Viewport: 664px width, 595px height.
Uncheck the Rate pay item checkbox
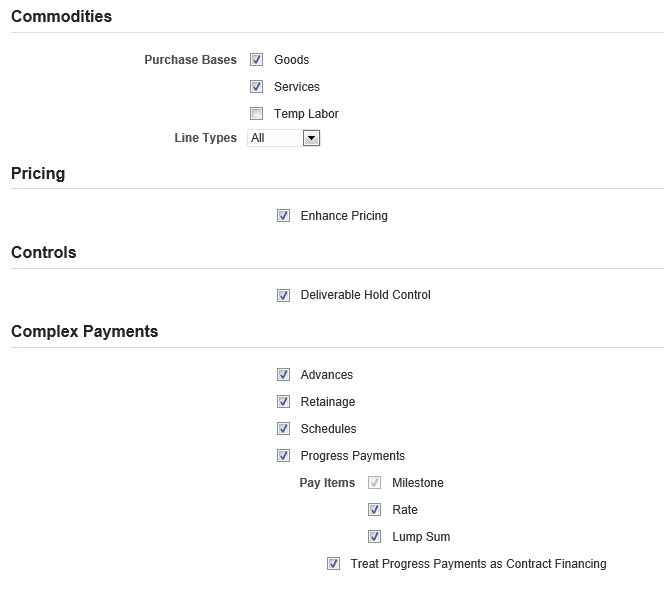(x=375, y=510)
